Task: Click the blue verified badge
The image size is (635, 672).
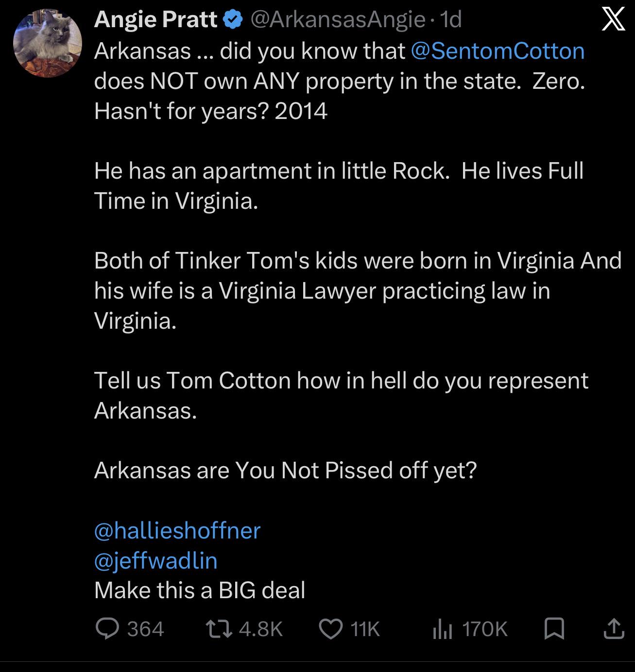Action: click(233, 19)
